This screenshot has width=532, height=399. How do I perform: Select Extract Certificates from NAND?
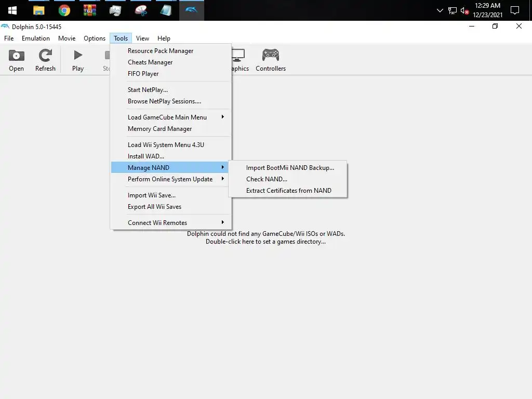pyautogui.click(x=288, y=191)
